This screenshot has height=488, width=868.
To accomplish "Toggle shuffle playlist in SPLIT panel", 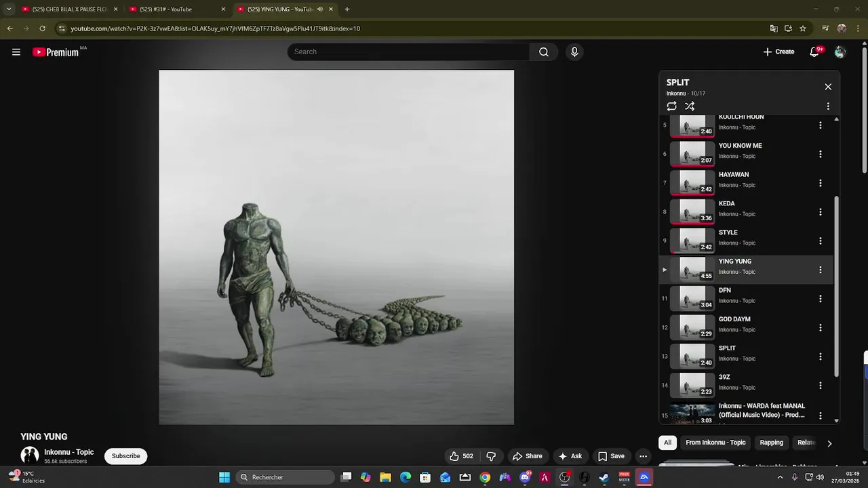I will [690, 106].
